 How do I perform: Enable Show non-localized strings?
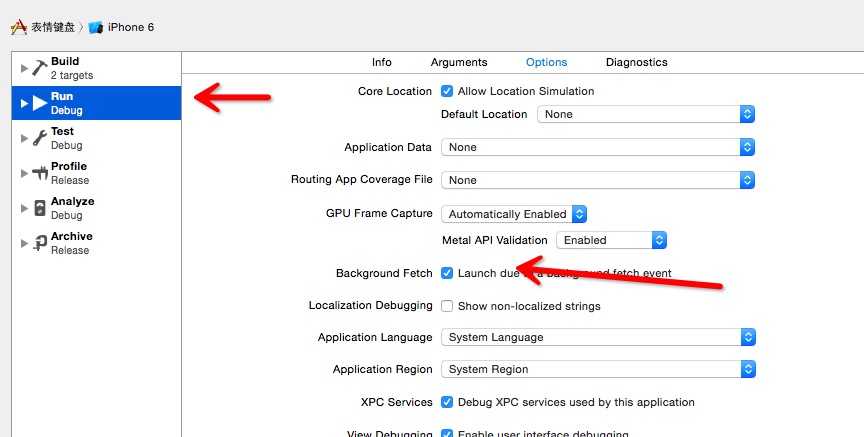pyautogui.click(x=447, y=306)
